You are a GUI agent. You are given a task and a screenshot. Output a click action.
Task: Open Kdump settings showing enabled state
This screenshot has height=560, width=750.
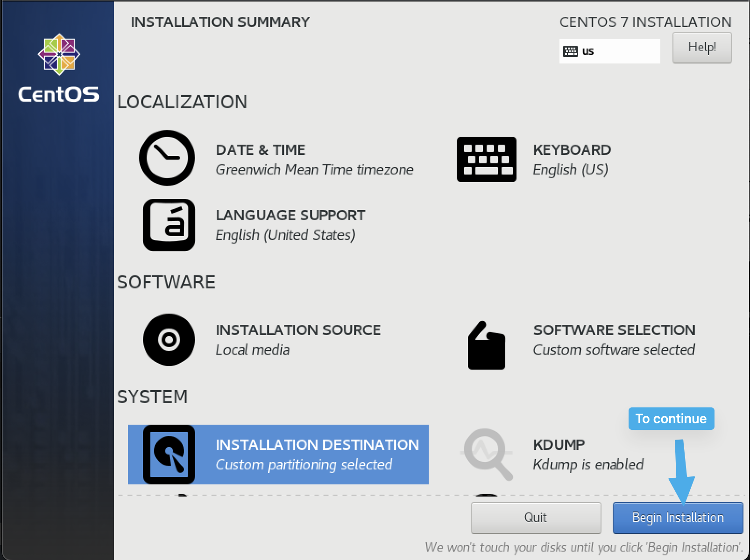click(588, 454)
